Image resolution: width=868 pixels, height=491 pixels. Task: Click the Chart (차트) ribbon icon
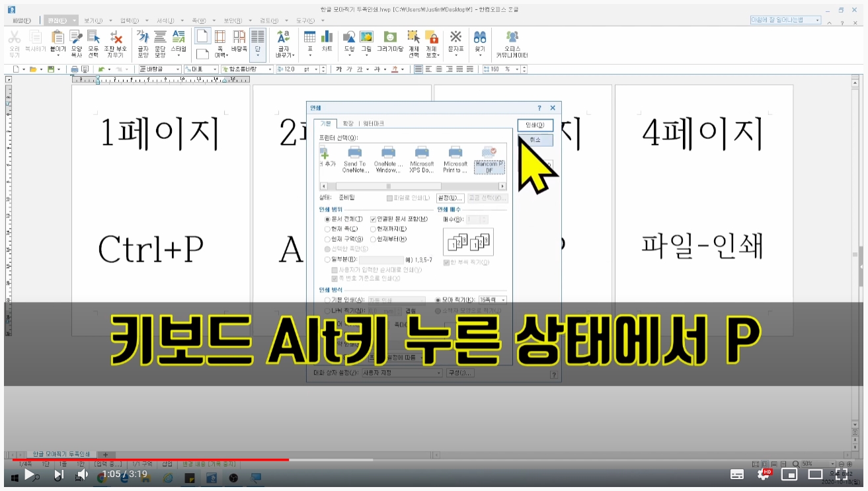click(x=327, y=41)
